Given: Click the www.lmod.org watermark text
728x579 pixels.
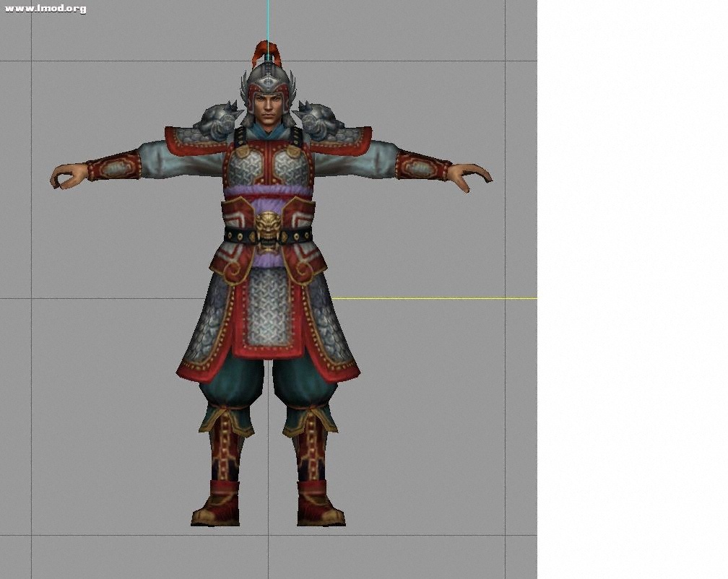Looking at the screenshot, I should (x=45, y=9).
